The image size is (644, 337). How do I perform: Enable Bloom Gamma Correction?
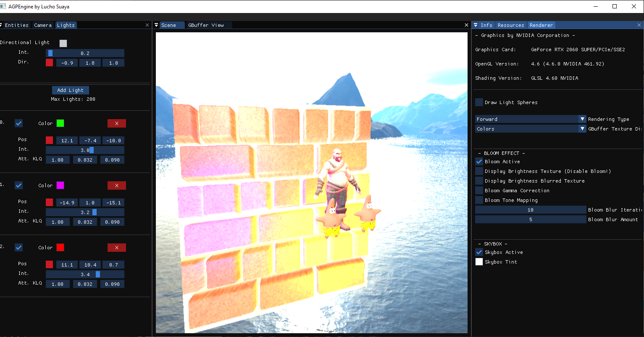(479, 191)
